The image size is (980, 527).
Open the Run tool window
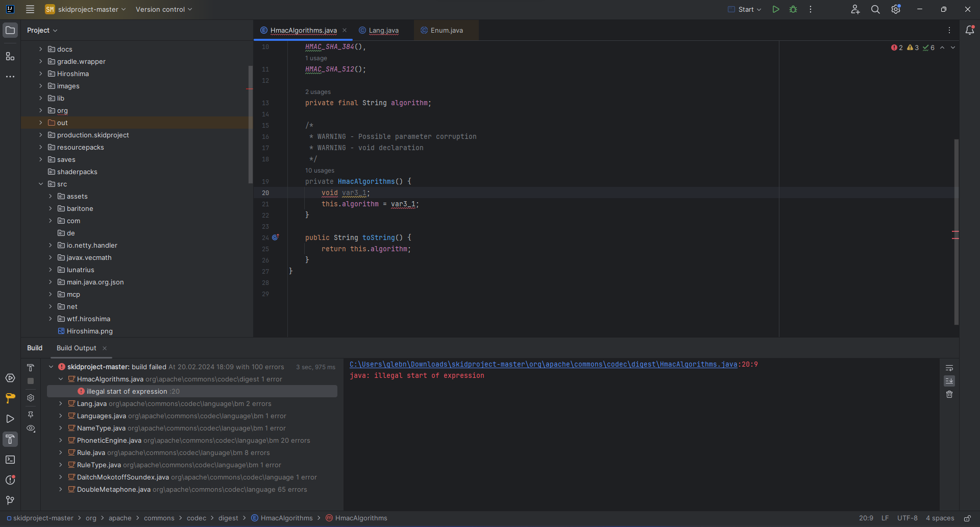(x=10, y=419)
